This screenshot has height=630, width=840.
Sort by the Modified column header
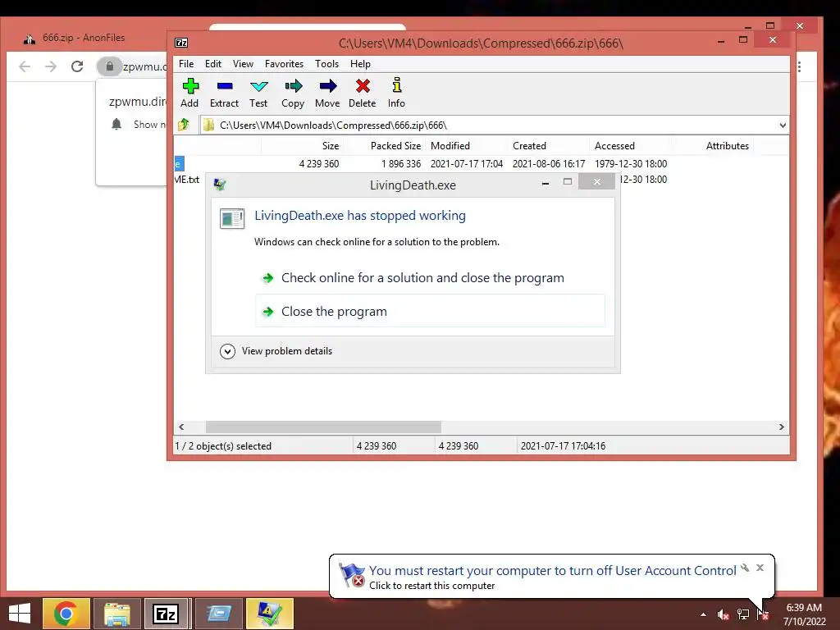click(466, 146)
